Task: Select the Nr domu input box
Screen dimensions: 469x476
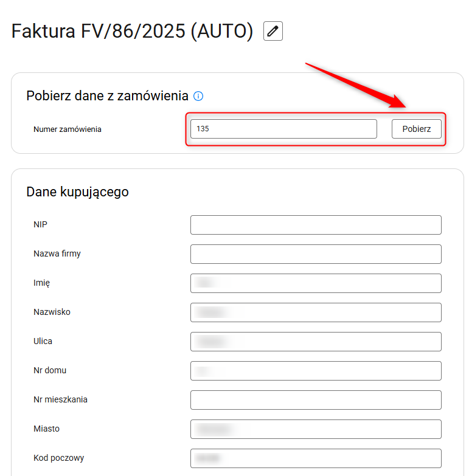Action: pyautogui.click(x=315, y=371)
